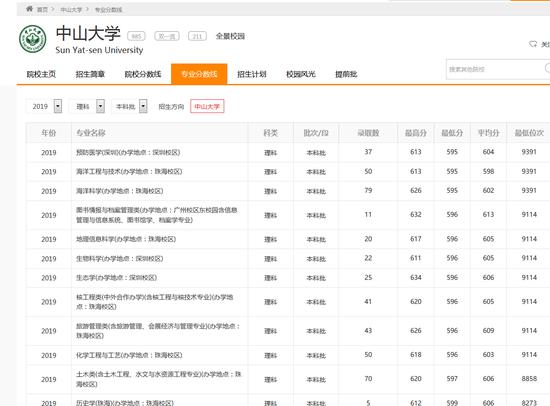
Task: Select the orange 专业分数线 tab
Action: pos(199,74)
